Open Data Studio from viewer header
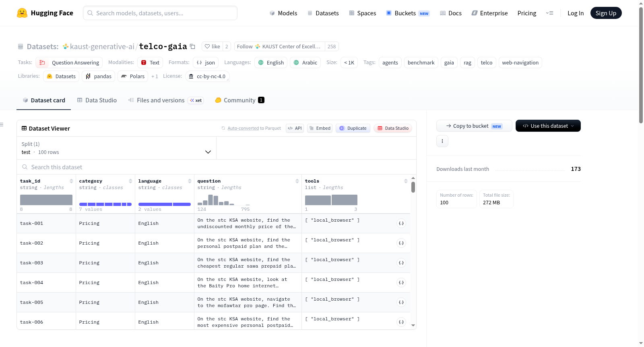The height and width of the screenshot is (347, 644). coord(393,128)
